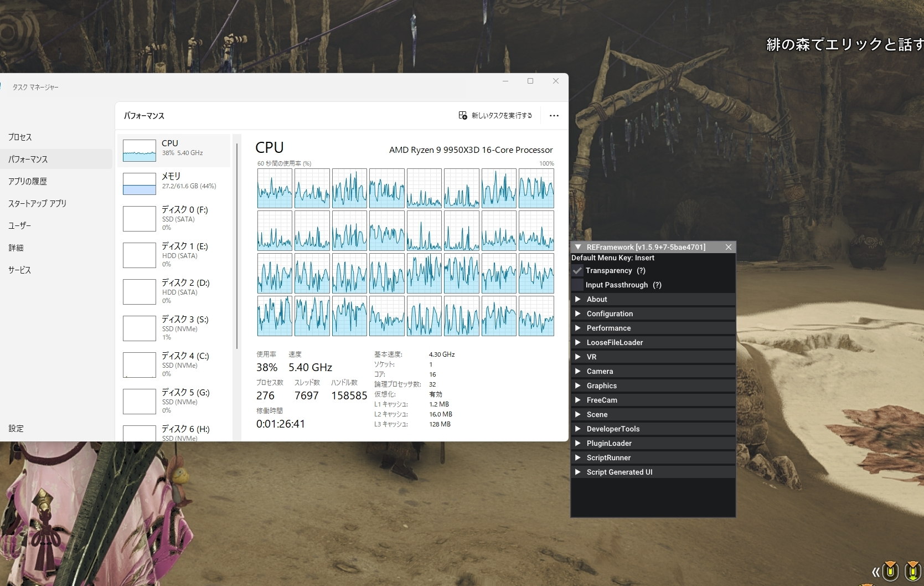Expand the Scene section

coord(653,414)
